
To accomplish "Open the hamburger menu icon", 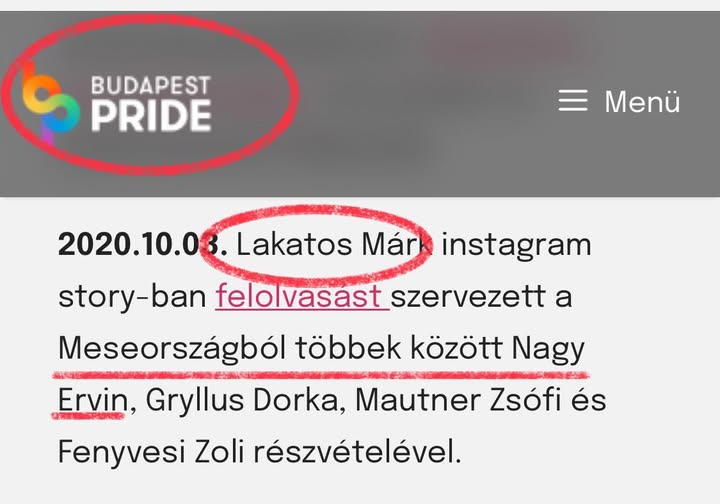I will (x=573, y=101).
